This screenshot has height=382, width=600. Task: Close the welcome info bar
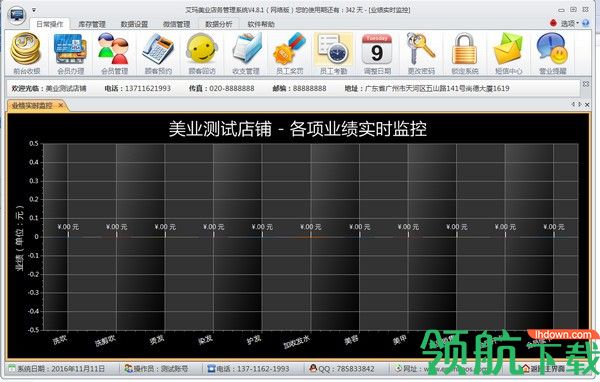tap(586, 83)
